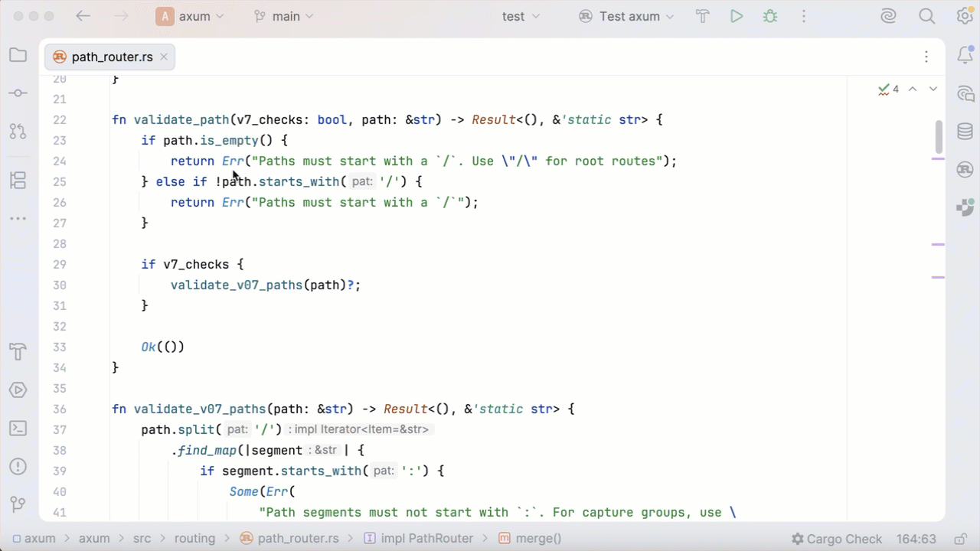Click Cargo Check in the status bar
The height and width of the screenshot is (551, 980).
coord(836,539)
